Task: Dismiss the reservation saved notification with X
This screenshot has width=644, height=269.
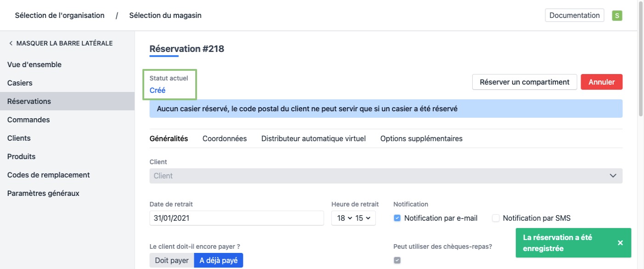Action: coord(620,243)
